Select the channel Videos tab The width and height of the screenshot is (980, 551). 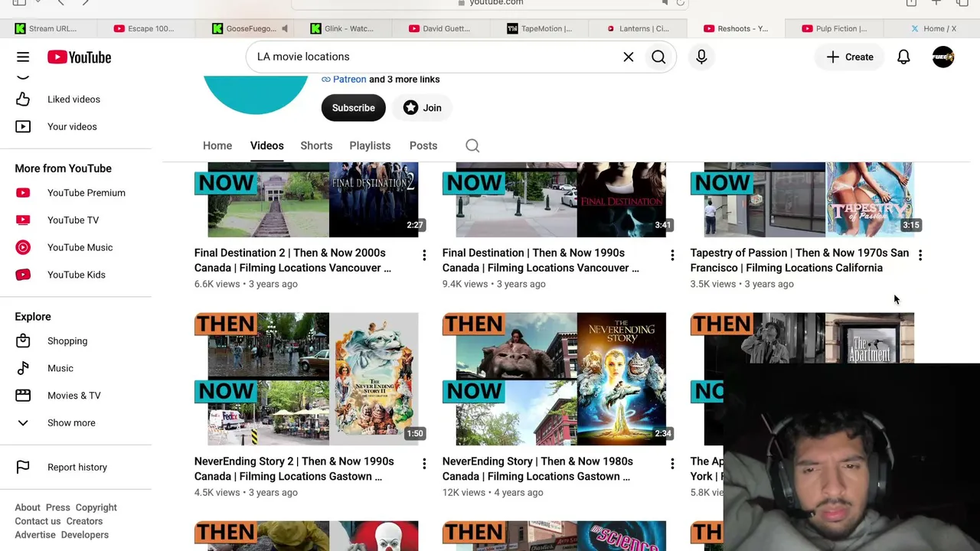pyautogui.click(x=266, y=145)
